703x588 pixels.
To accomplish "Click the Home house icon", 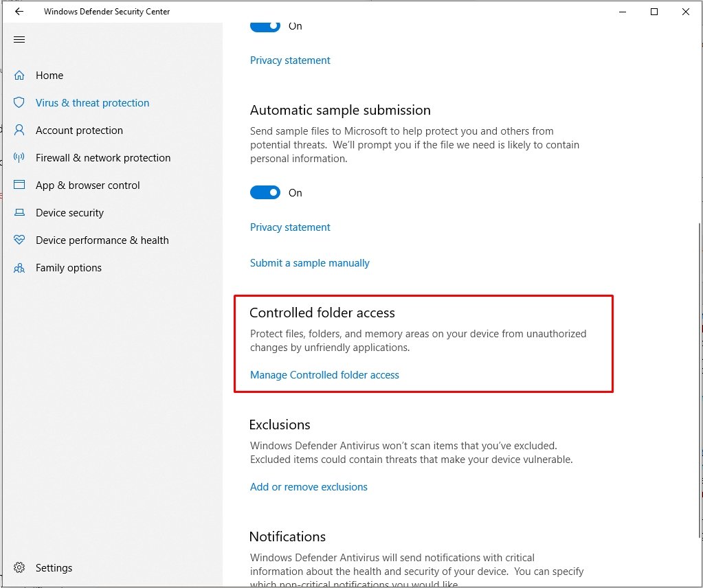I will tap(19, 76).
